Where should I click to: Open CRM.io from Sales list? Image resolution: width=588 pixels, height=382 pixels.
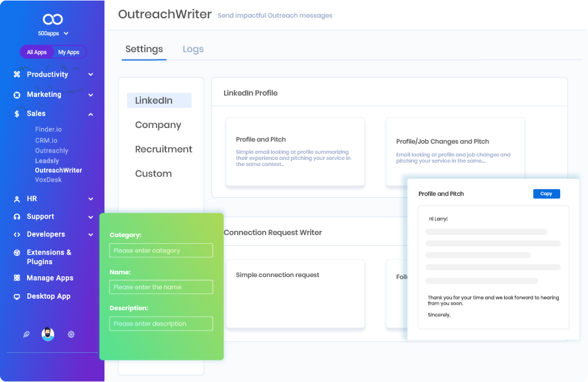point(46,140)
